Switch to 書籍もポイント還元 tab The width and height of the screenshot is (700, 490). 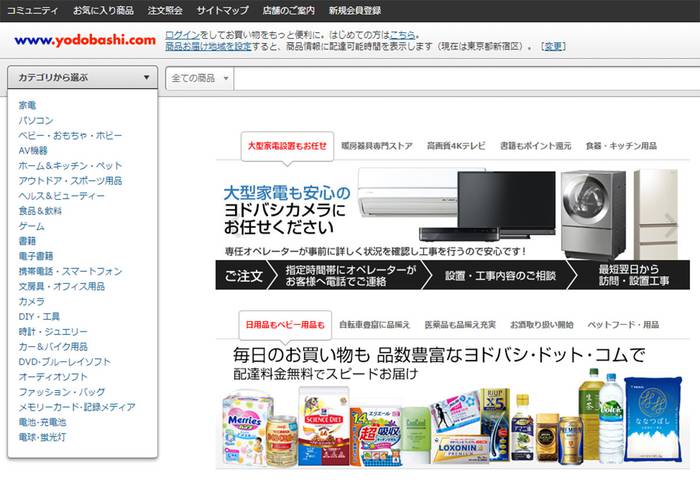[x=535, y=146]
